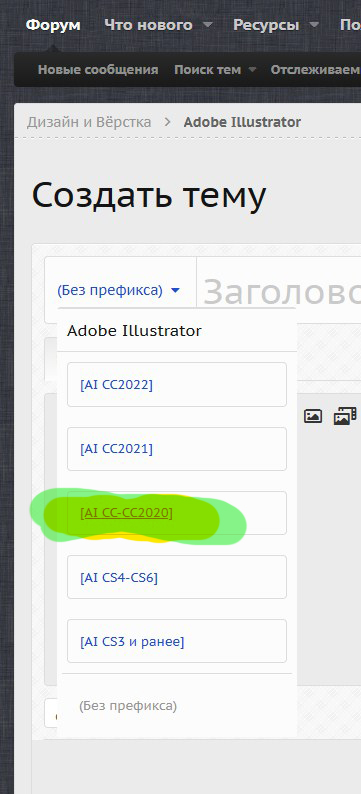Open Поиск тем link
This screenshot has height=794, width=361.
tap(208, 69)
